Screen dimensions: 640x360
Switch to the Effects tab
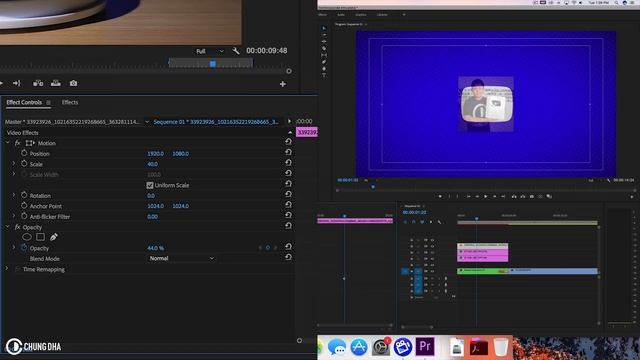tap(70, 102)
